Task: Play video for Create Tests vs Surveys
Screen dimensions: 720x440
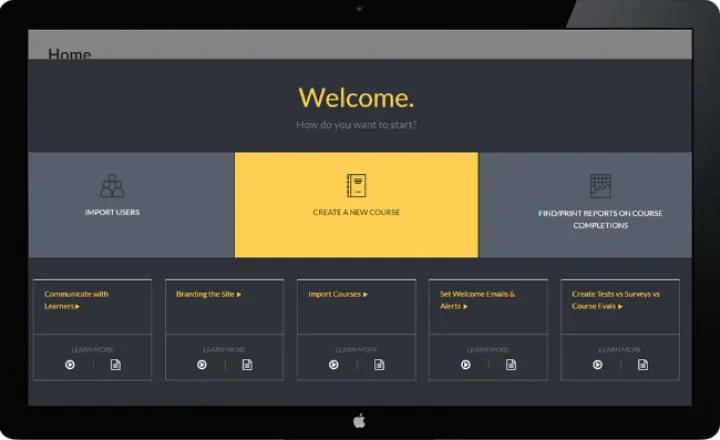Action: coord(598,365)
